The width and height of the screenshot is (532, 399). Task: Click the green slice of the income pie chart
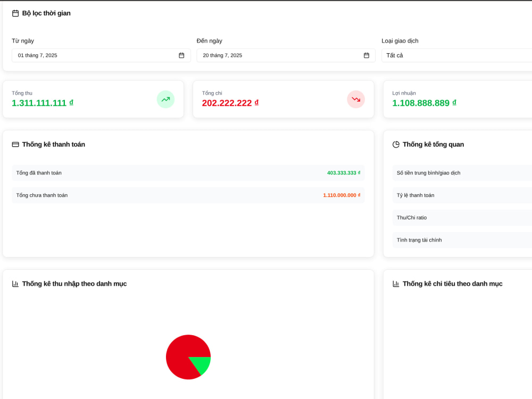(203, 364)
